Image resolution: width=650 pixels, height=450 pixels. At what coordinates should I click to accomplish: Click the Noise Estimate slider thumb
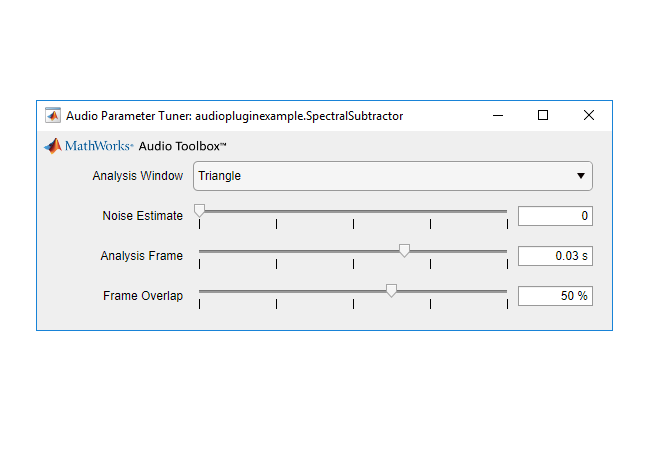pos(200,211)
